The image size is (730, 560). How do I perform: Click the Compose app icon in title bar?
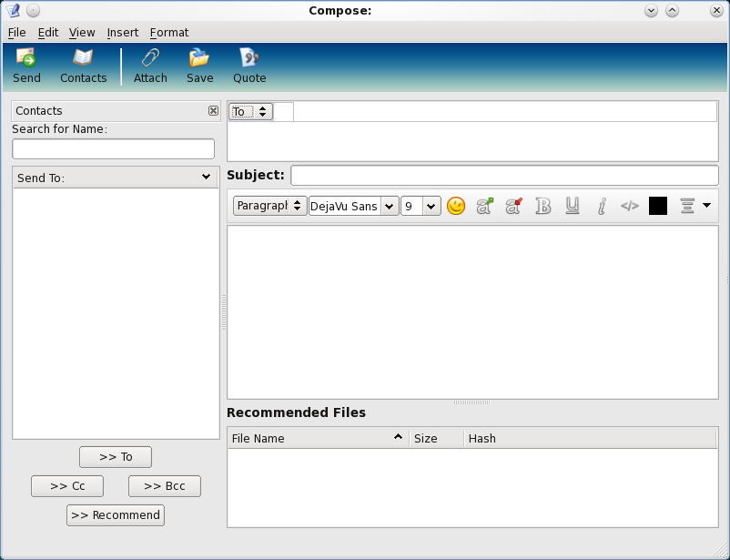[x=13, y=10]
